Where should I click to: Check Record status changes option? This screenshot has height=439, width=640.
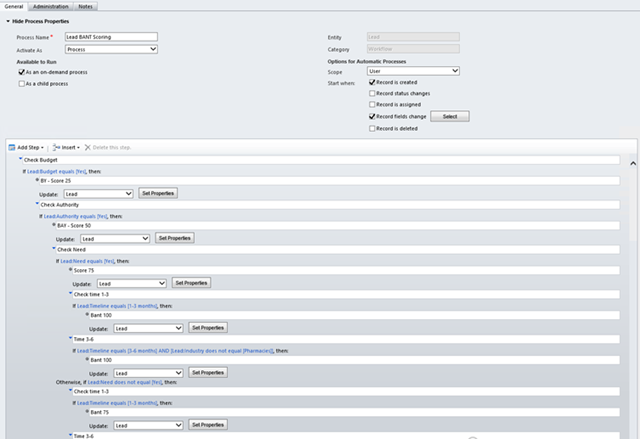click(x=372, y=93)
